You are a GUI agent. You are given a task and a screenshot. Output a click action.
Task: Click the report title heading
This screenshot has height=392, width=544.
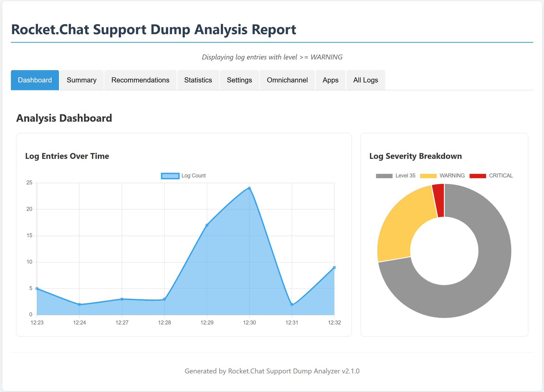[153, 29]
